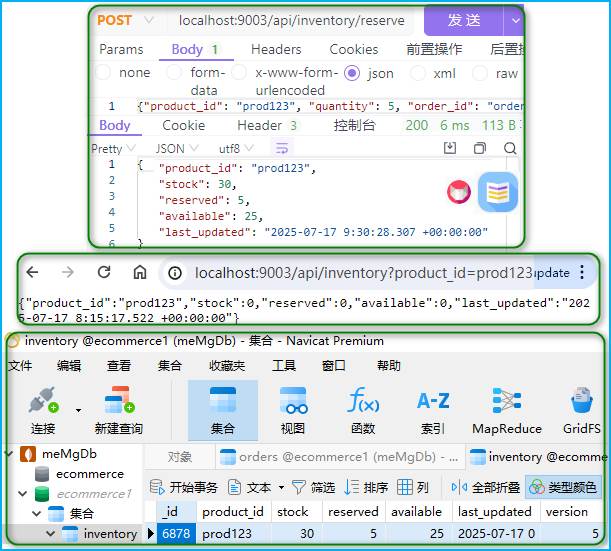
Task: Toggle the word wrap icon
Action: pyautogui.click(x=282, y=148)
